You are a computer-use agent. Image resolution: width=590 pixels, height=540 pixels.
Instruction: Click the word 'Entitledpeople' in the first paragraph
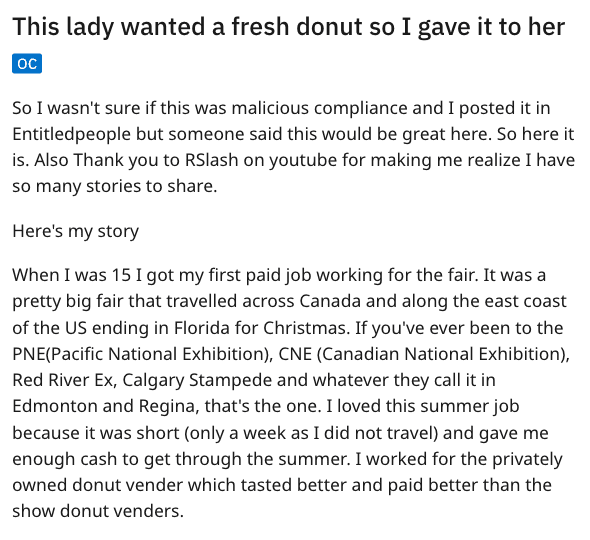pyautogui.click(x=71, y=134)
